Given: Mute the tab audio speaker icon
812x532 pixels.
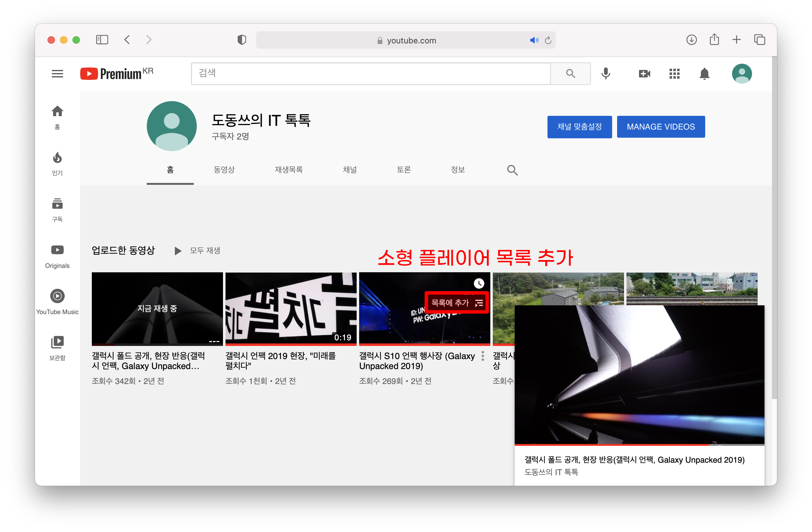Looking at the screenshot, I should (534, 40).
